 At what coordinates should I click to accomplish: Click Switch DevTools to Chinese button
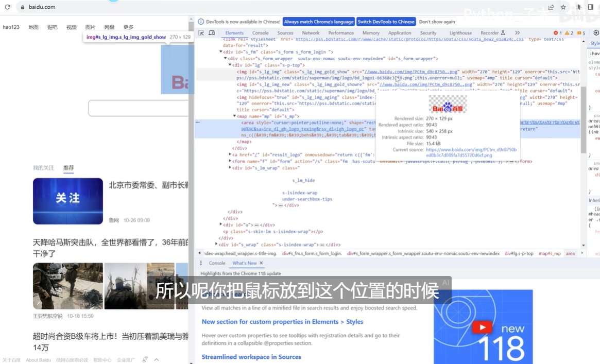pyautogui.click(x=386, y=22)
